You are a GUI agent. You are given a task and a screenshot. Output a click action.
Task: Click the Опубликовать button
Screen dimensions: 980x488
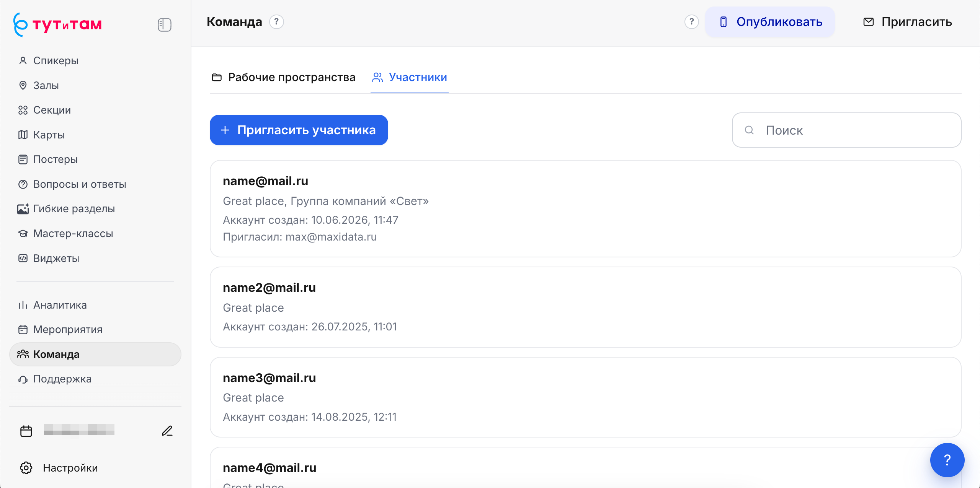click(770, 22)
